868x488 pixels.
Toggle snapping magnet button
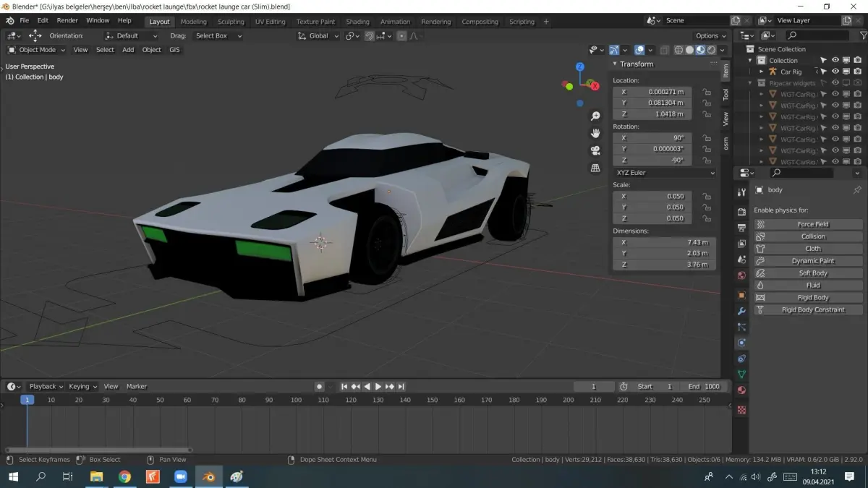(x=370, y=35)
